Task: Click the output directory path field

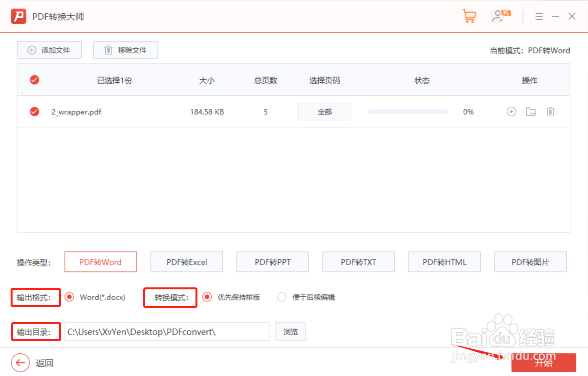Action: tap(167, 332)
